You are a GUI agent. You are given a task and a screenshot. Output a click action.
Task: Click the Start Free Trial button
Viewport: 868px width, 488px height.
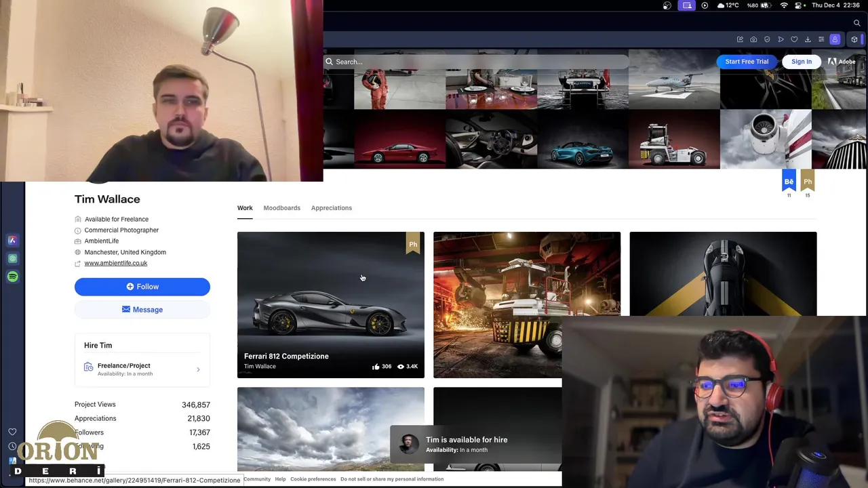point(747,62)
